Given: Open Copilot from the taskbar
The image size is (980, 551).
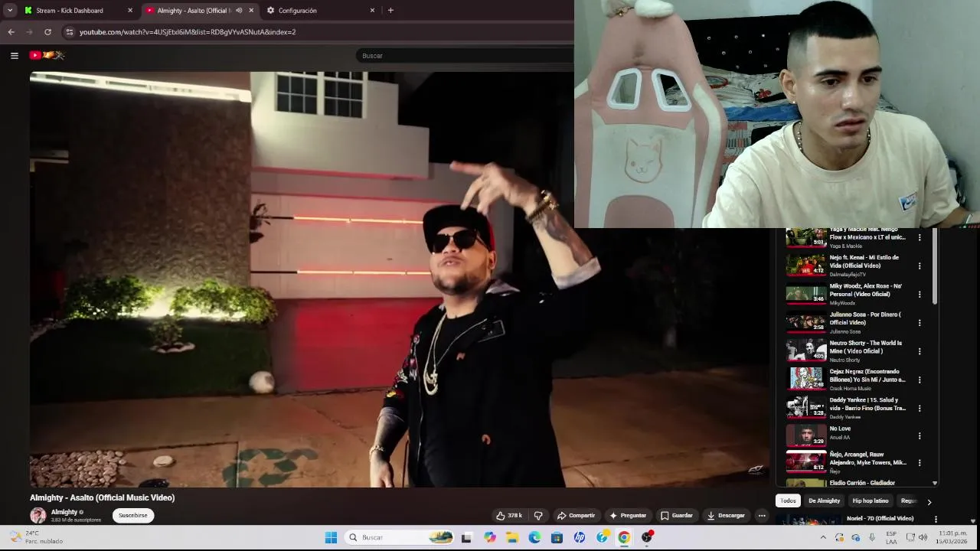Looking at the screenshot, I should (x=490, y=537).
